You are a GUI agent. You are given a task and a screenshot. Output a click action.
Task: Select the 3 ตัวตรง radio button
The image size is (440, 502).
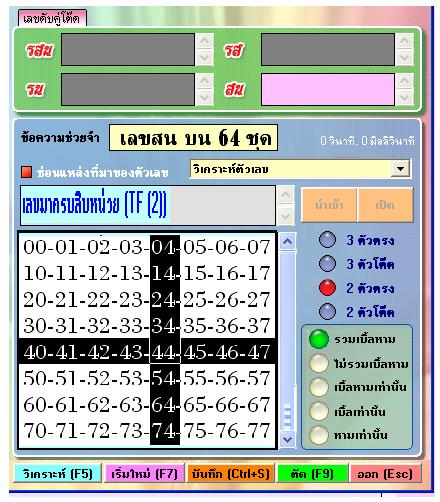[327, 240]
